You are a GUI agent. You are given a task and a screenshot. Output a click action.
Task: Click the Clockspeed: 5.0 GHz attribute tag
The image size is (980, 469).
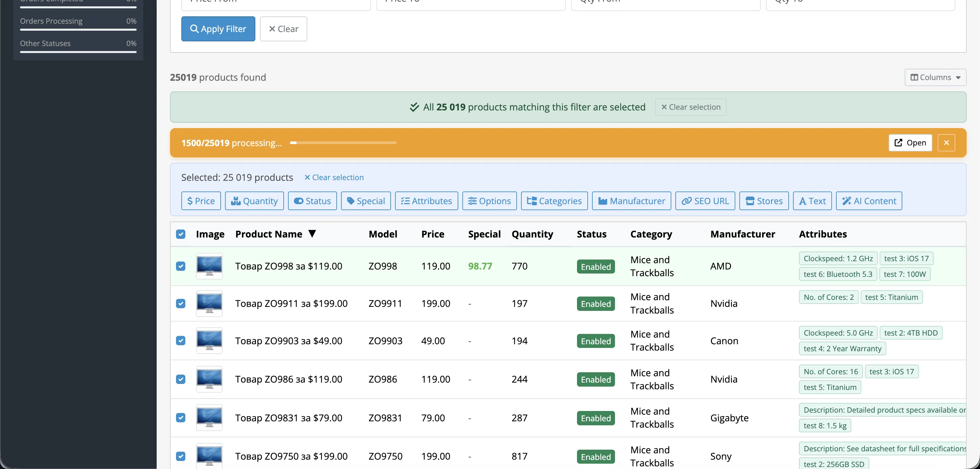838,333
